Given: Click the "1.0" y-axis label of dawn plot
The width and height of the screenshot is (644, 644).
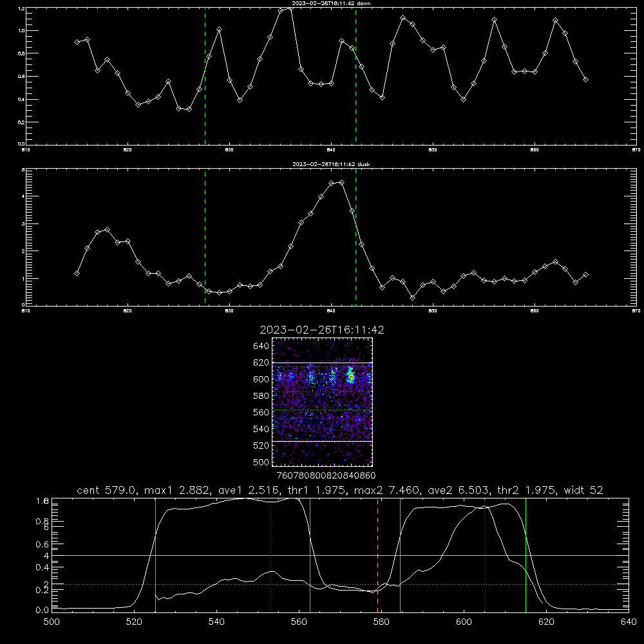Looking at the screenshot, I should click(21, 31).
